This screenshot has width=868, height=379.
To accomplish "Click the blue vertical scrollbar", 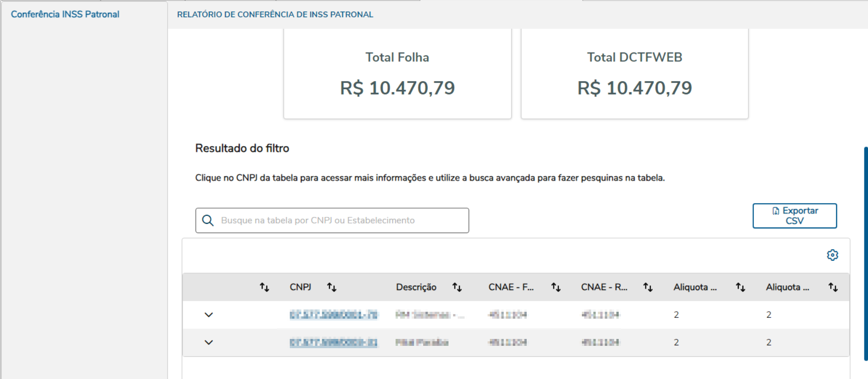I will coord(866,253).
